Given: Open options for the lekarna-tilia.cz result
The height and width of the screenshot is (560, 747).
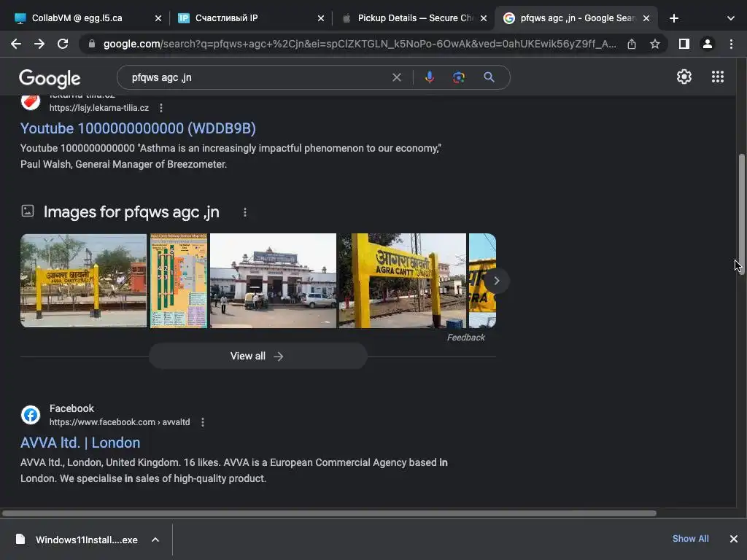Looking at the screenshot, I should click(161, 108).
